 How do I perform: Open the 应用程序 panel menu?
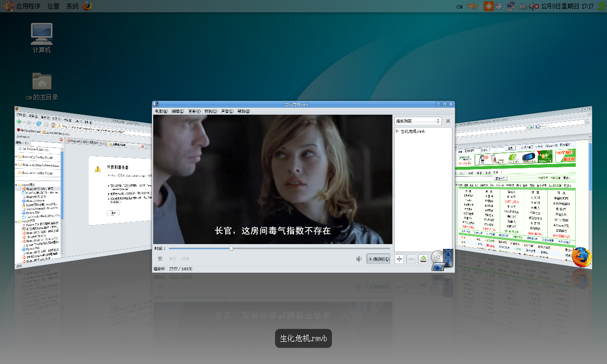click(28, 6)
